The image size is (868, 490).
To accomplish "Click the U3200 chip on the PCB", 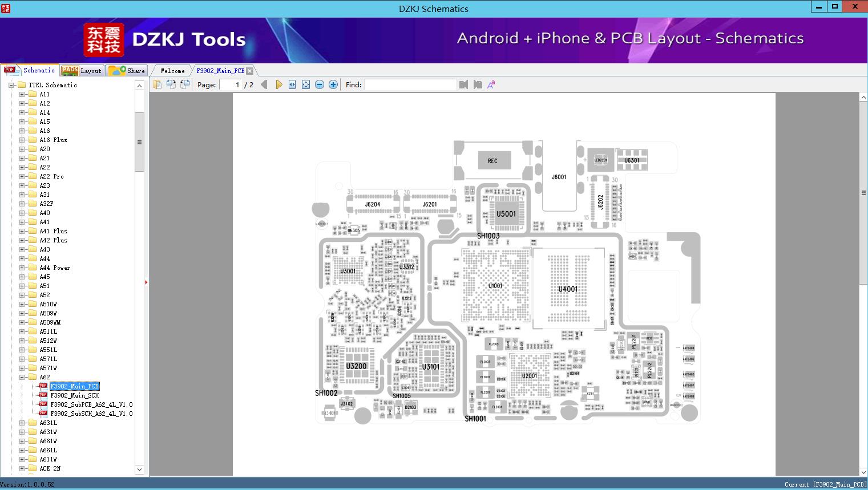I will click(356, 366).
